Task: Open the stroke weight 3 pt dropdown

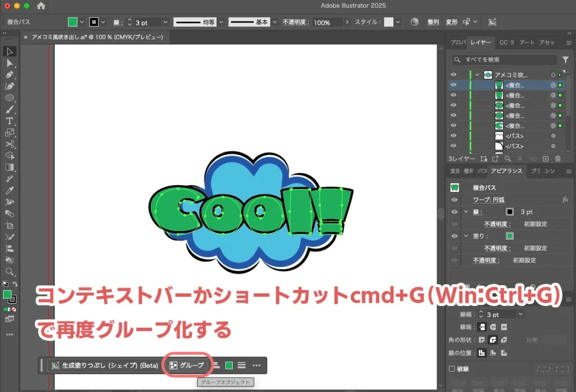Action: point(165,22)
